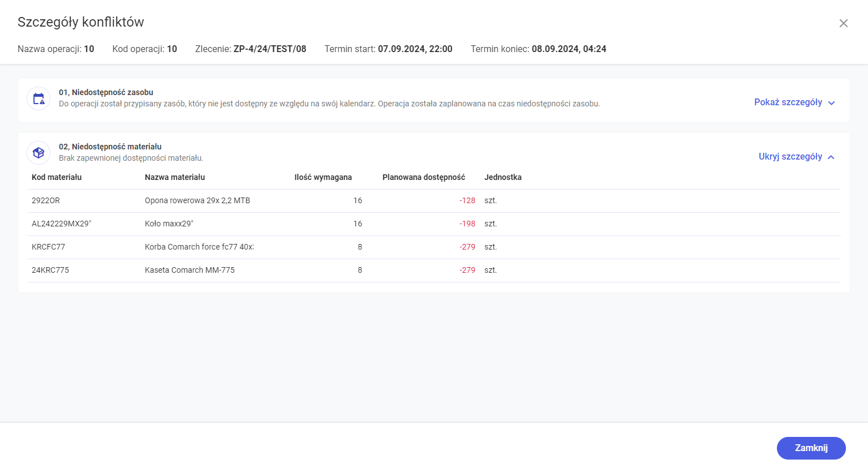Viewport: 868px width, 472px height.
Task: Close the conflict details dialog with X
Action: (x=843, y=23)
